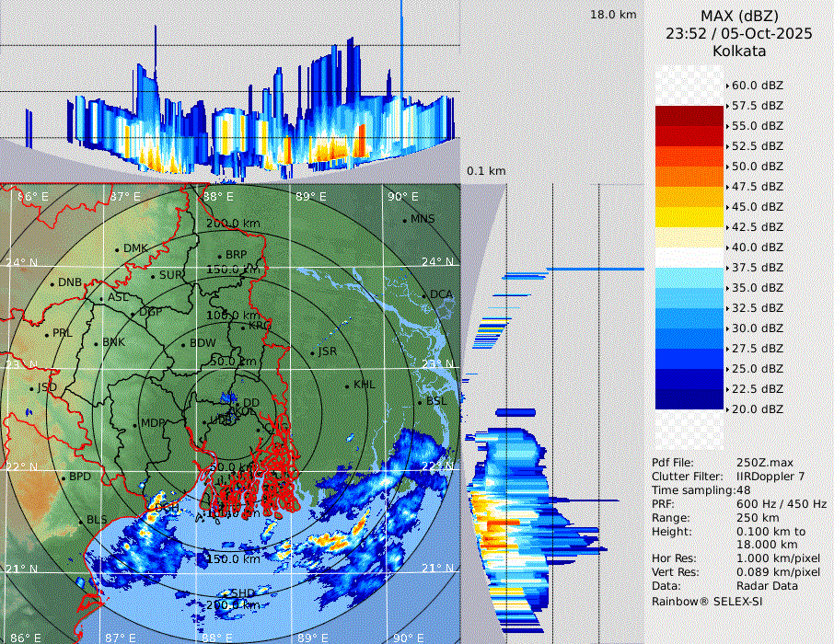
Task: Click the MNS station marker on map
Action: point(405,220)
